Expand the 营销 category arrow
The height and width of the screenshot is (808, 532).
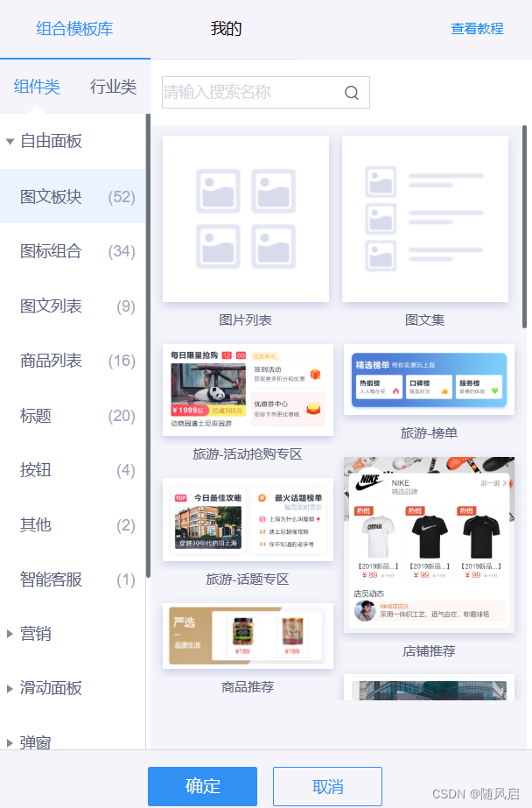pyautogui.click(x=10, y=634)
